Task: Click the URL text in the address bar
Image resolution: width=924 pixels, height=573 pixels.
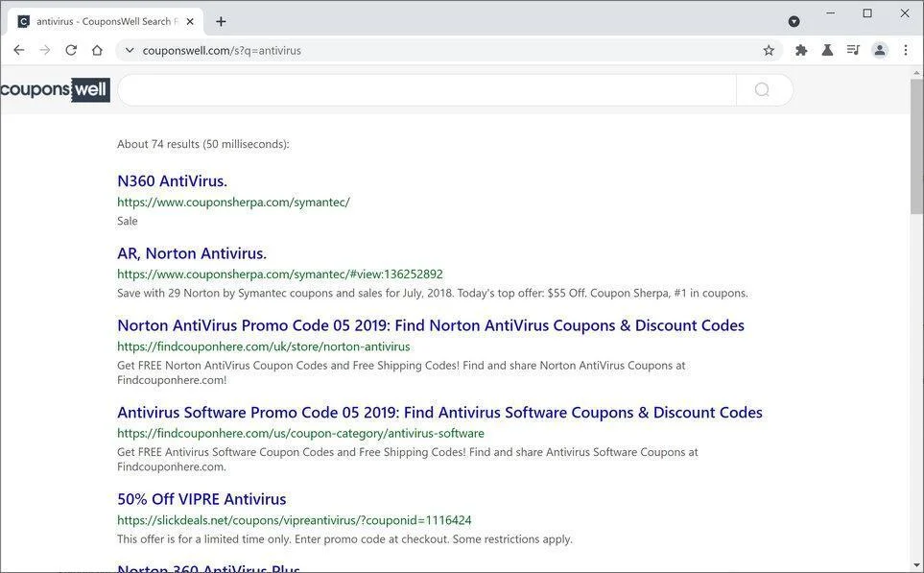Action: point(222,51)
